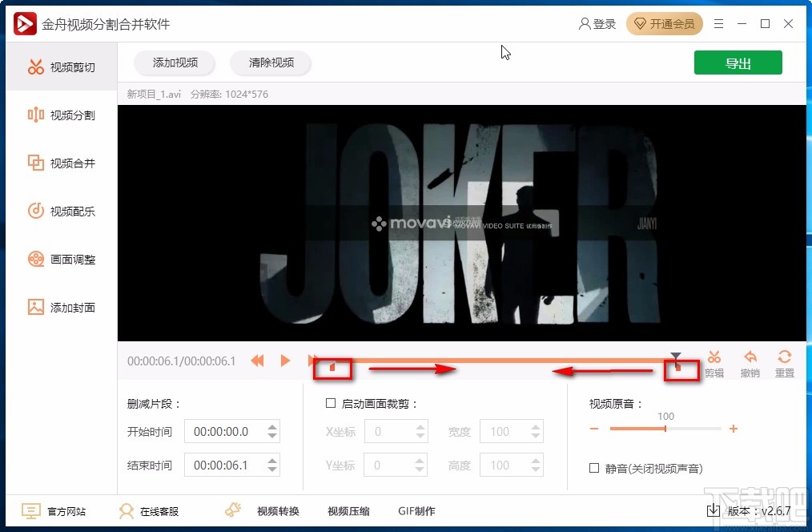Increase 结束时间 with up arrow
812x532 pixels.
pos(272,461)
